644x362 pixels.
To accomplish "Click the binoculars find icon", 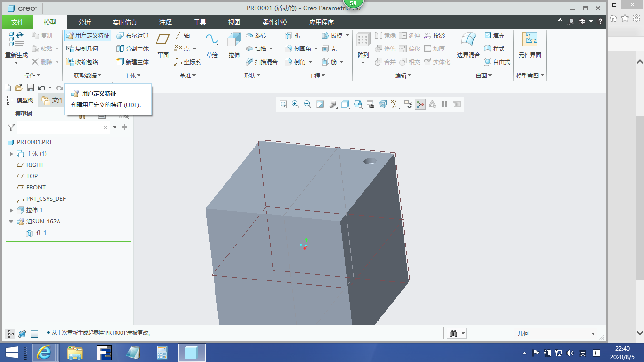I will pos(454,333).
